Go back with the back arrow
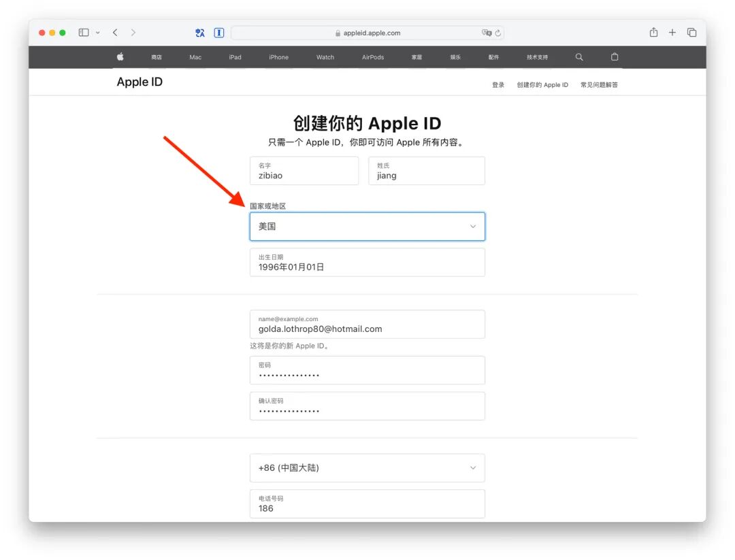 [x=115, y=33]
